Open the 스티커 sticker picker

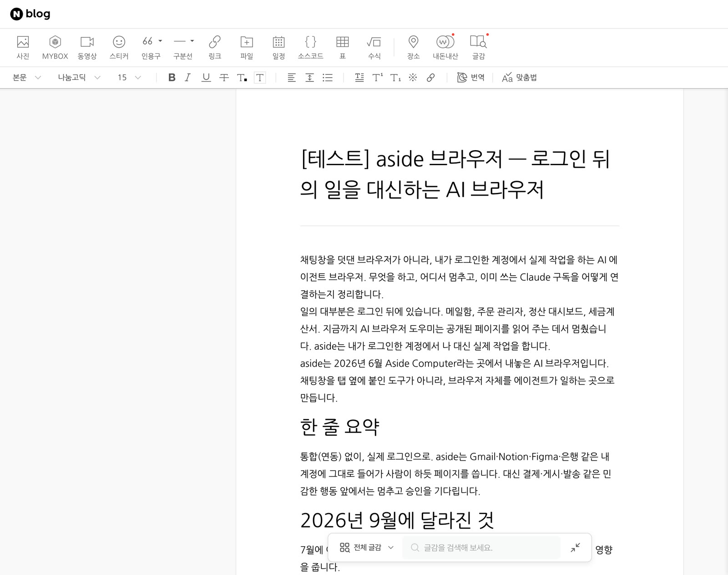click(119, 47)
